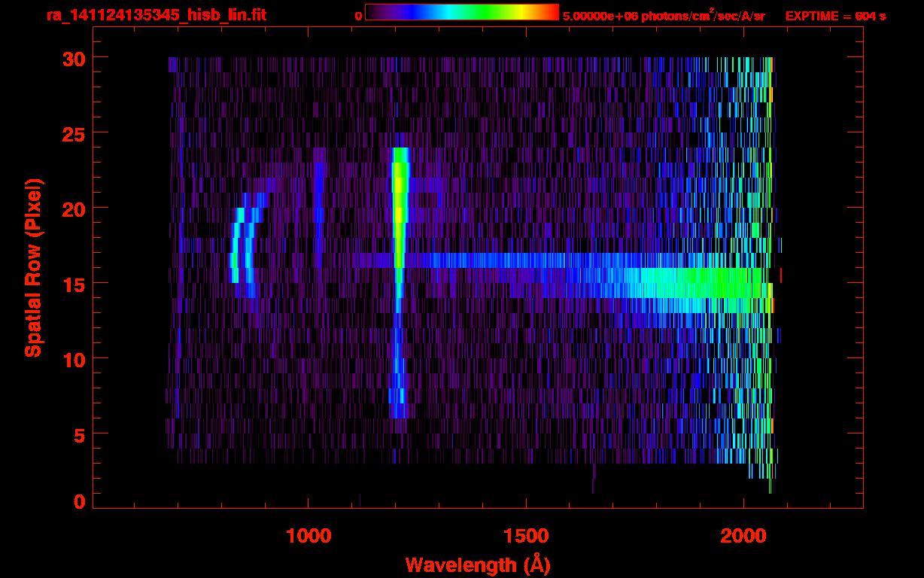Click the y-axis tick label 20

click(x=72, y=208)
